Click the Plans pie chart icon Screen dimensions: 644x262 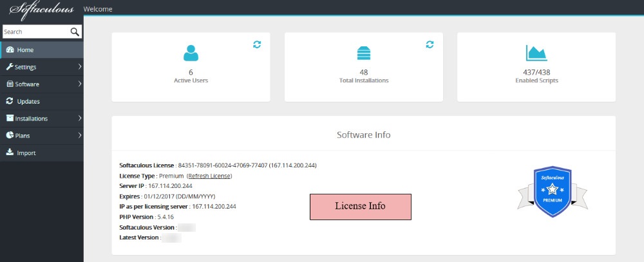click(10, 136)
